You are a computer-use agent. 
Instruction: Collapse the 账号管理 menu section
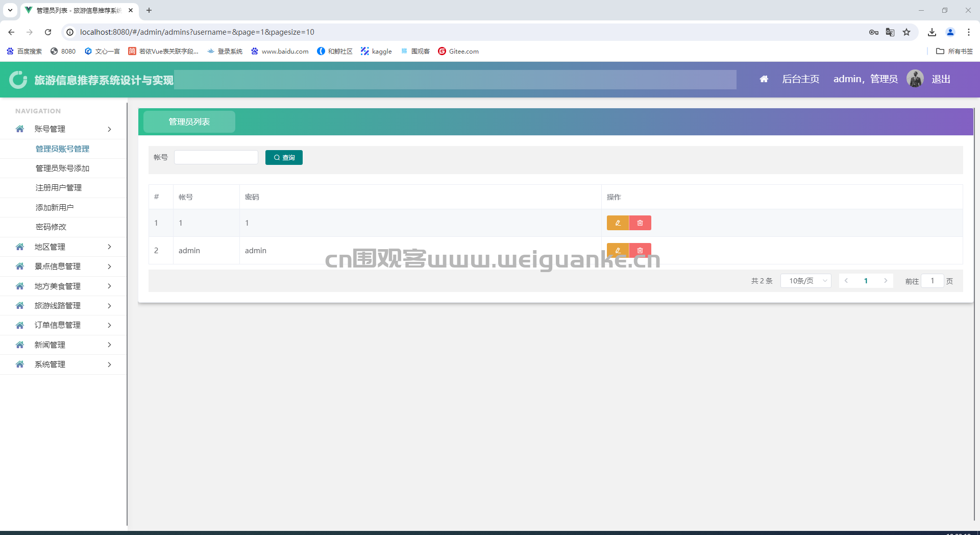pyautogui.click(x=63, y=129)
